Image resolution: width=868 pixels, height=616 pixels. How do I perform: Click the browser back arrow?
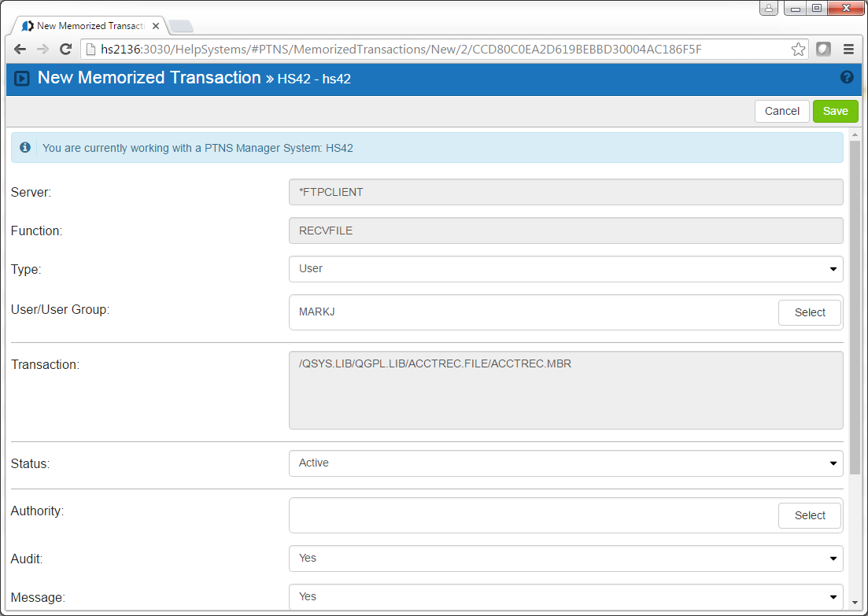(x=20, y=49)
